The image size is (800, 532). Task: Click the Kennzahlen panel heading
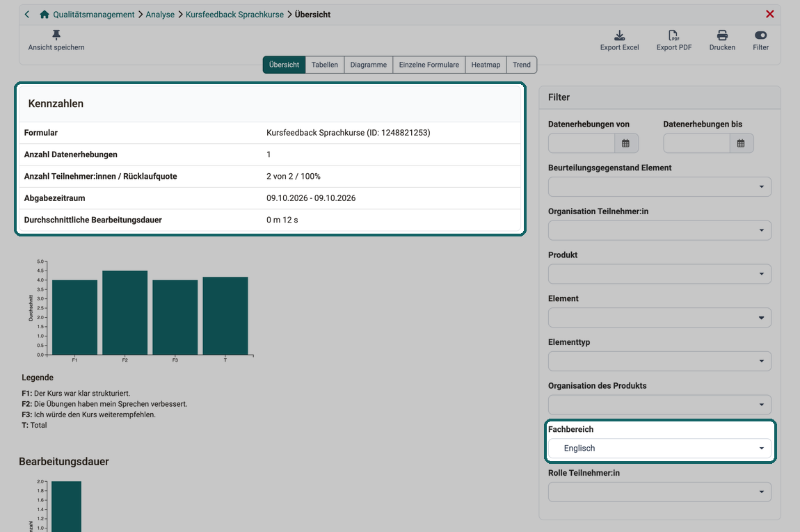[56, 104]
